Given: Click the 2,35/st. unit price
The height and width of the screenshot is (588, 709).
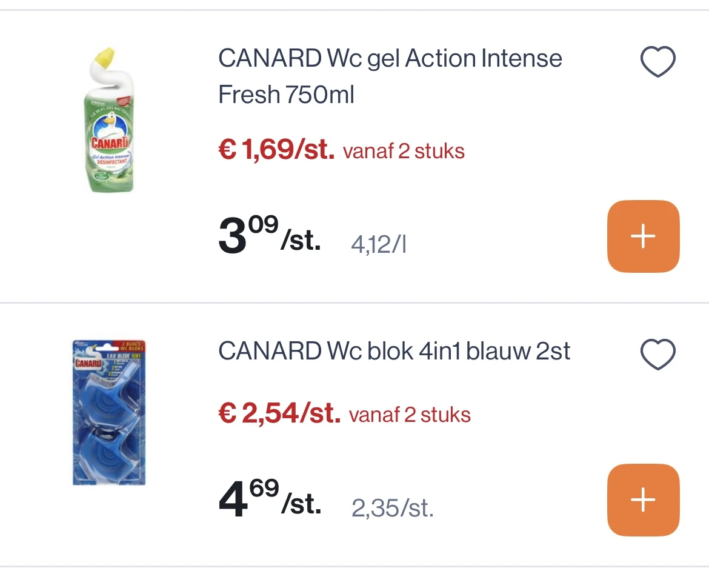Looking at the screenshot, I should click(392, 509).
